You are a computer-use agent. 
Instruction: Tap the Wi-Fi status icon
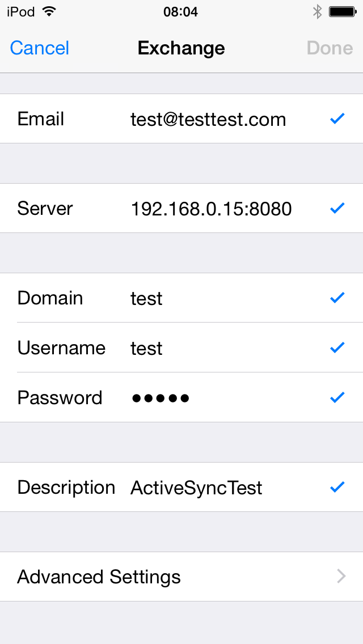[x=49, y=11]
